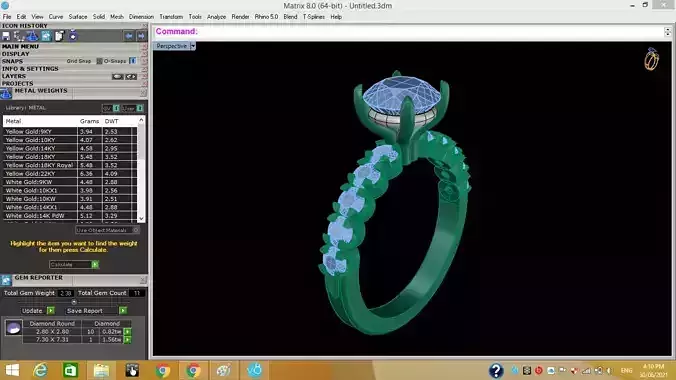676x380 pixels.
Task: Close the Icon History panel
Action: (144, 26)
